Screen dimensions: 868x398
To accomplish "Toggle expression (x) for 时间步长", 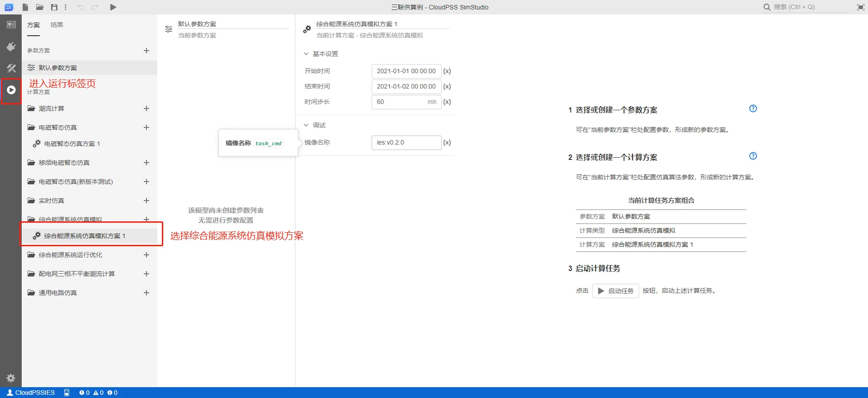I will (x=447, y=102).
